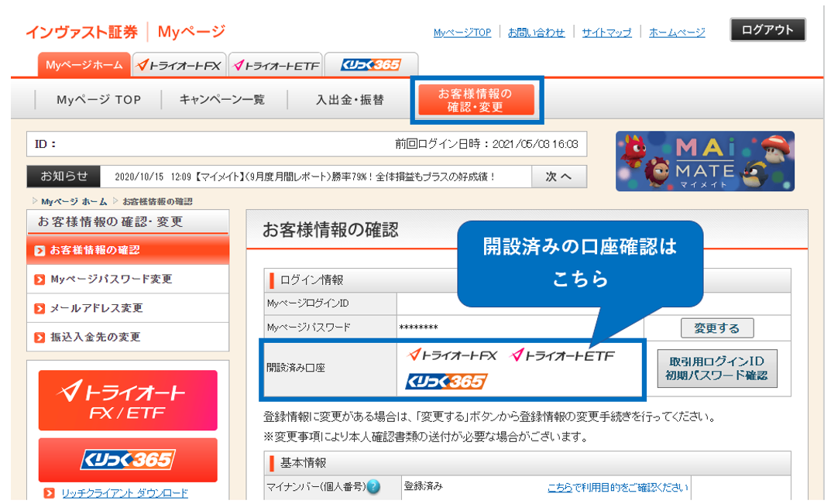Viewport: 831px width, 504px height.
Task: Show next notice with 次へ button
Action: pyautogui.click(x=559, y=177)
